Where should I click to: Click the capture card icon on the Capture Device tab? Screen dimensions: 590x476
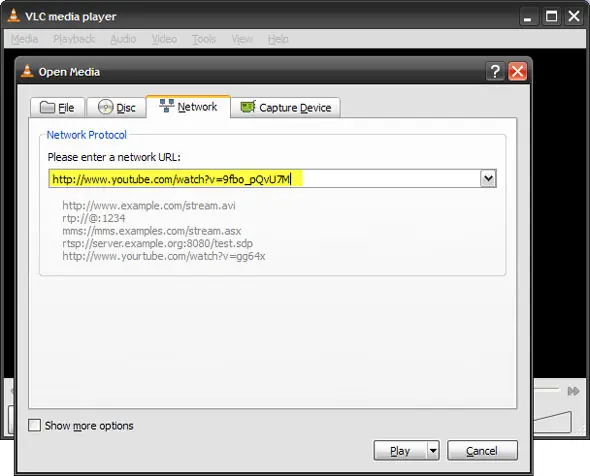pyautogui.click(x=248, y=107)
